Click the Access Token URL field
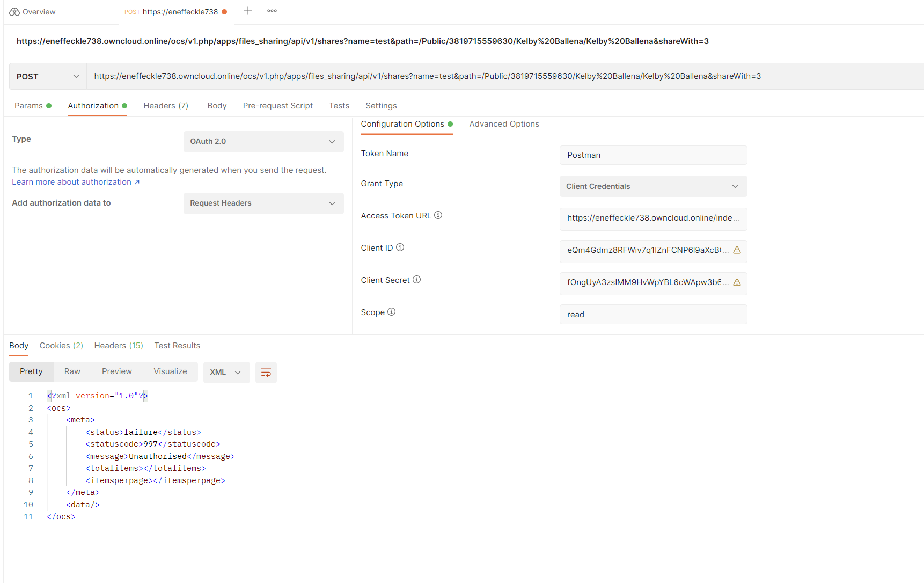924x583 pixels. [653, 218]
